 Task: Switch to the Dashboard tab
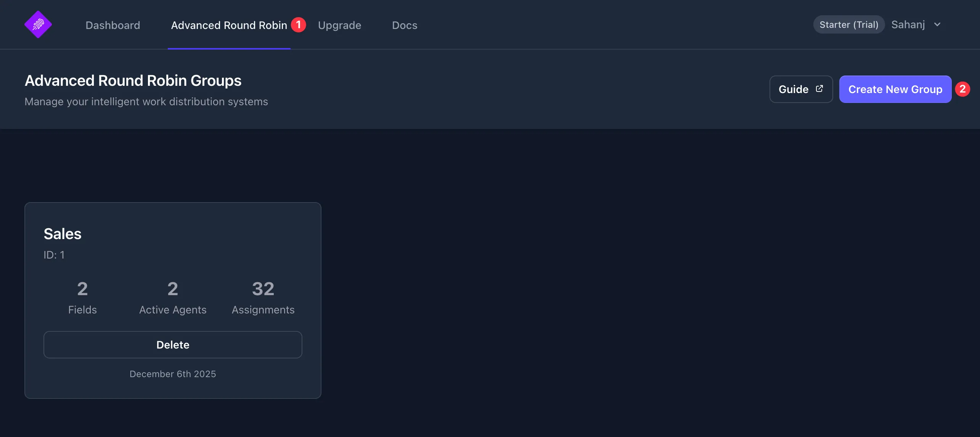point(113,25)
